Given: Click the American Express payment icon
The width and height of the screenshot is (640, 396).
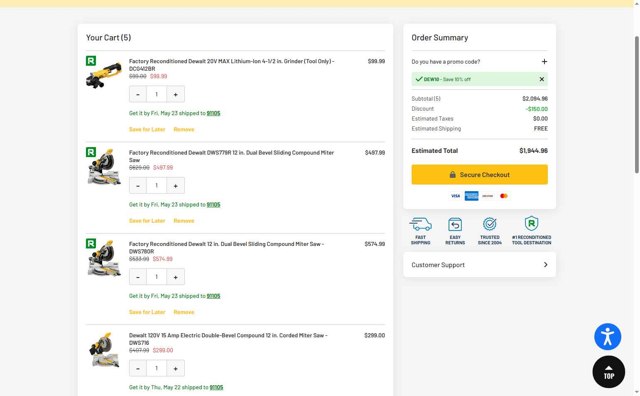Looking at the screenshot, I should pyautogui.click(x=471, y=196).
